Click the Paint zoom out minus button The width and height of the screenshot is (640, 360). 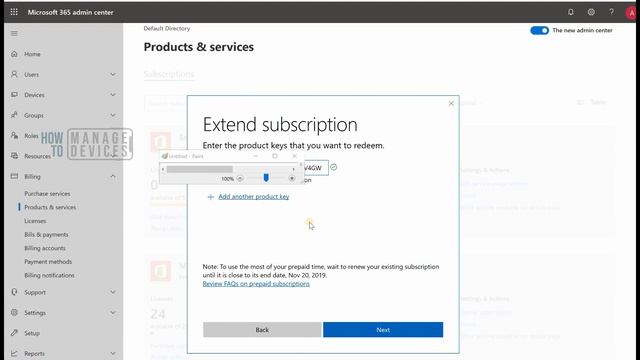[x=240, y=178]
